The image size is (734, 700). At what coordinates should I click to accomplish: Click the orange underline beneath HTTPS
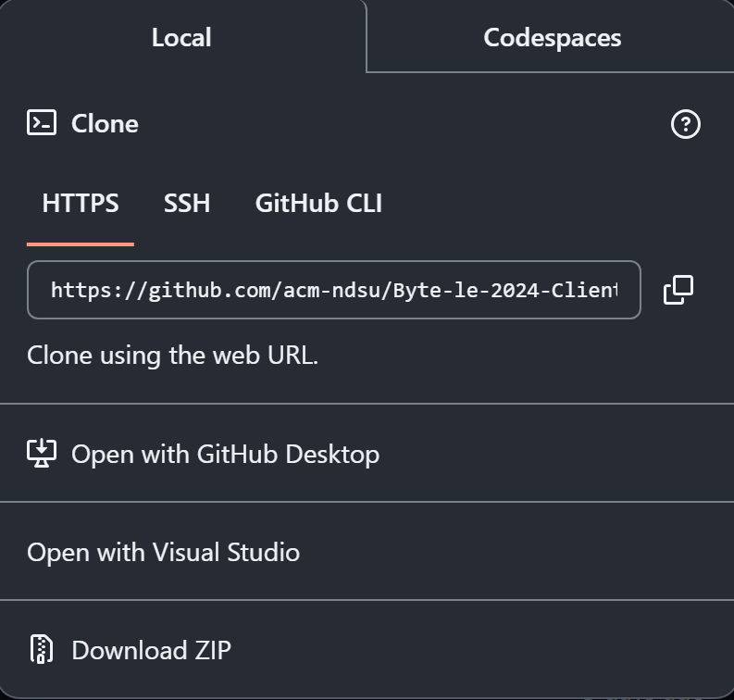(x=81, y=244)
